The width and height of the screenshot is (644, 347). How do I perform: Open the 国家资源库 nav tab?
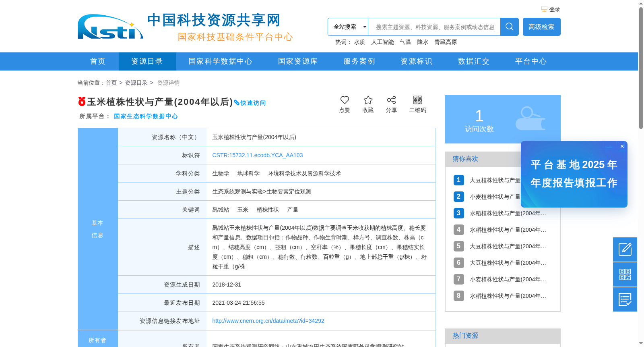point(298,61)
